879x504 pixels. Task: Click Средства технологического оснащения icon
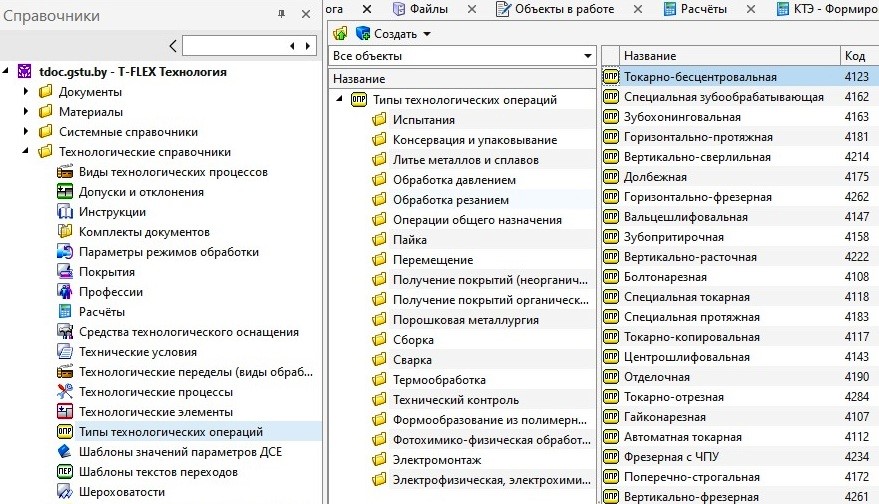65,332
